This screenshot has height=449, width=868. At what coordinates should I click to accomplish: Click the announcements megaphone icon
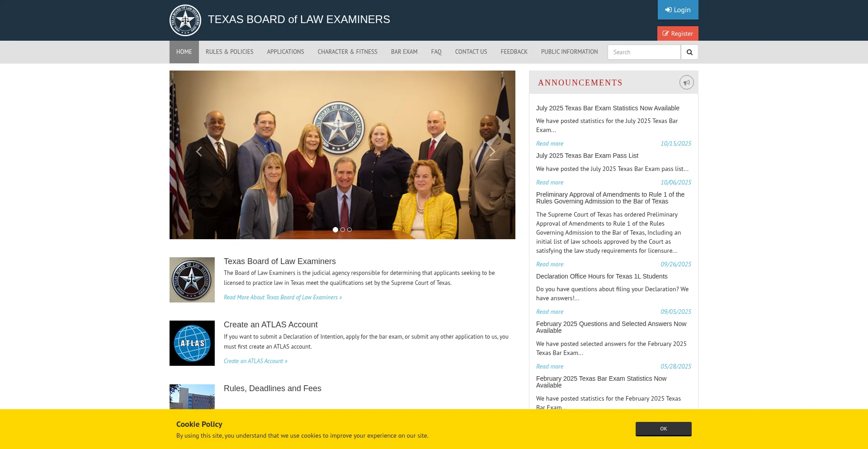pos(686,82)
